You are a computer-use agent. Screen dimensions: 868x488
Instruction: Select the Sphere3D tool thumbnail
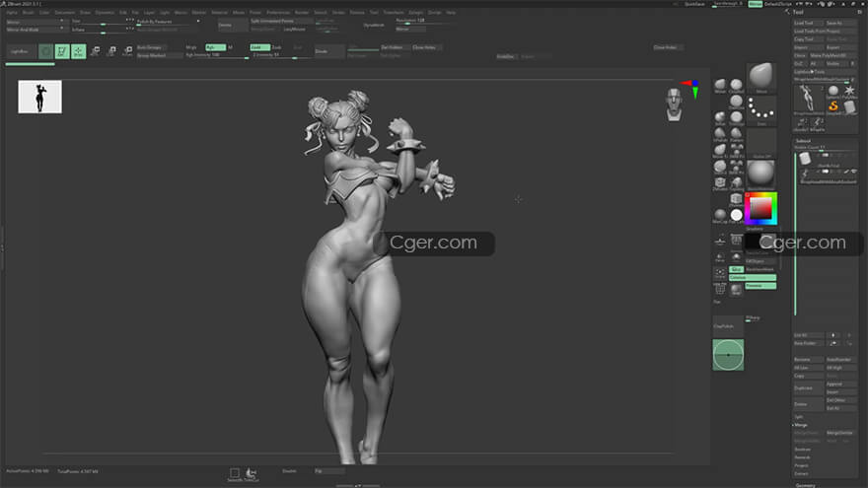tap(833, 91)
